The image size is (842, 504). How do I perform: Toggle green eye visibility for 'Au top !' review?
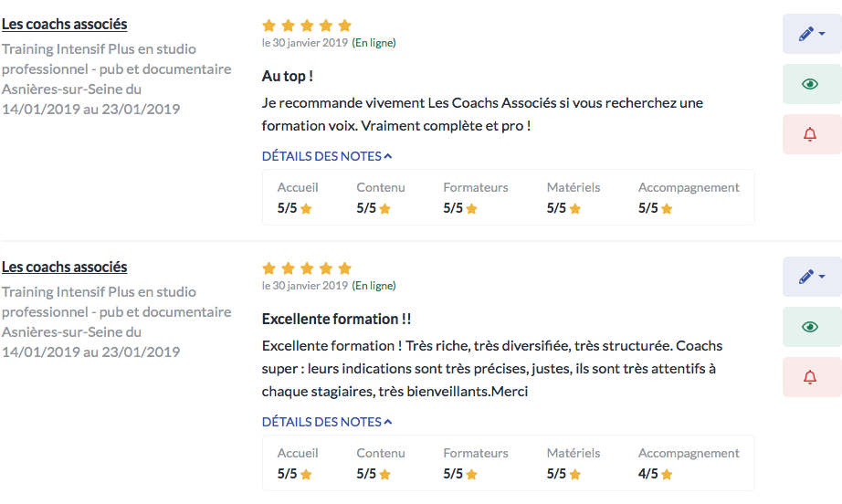tap(810, 84)
